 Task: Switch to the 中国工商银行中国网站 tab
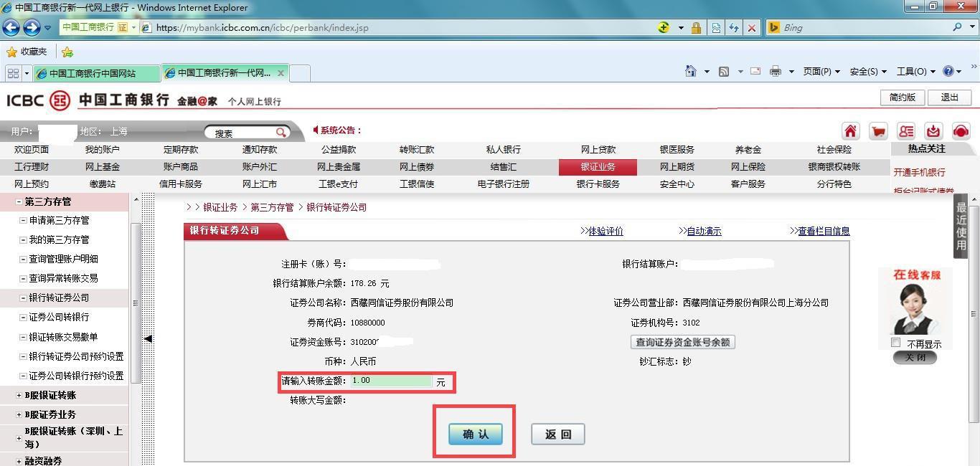tap(96, 73)
